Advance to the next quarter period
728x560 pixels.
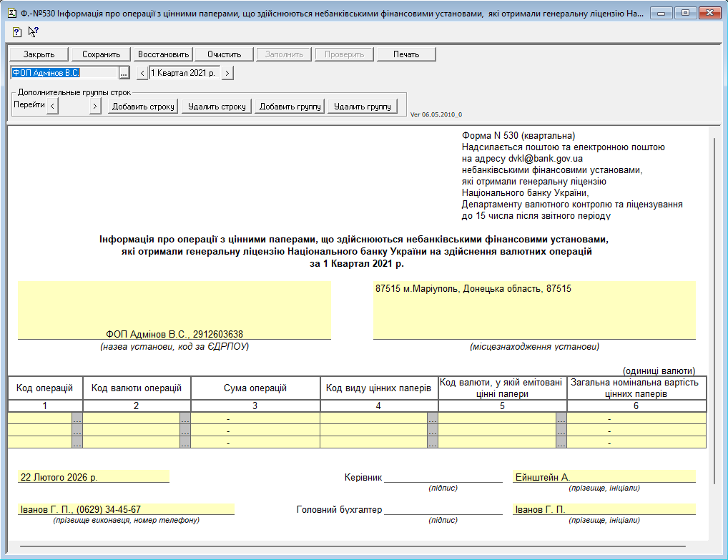pos(227,73)
